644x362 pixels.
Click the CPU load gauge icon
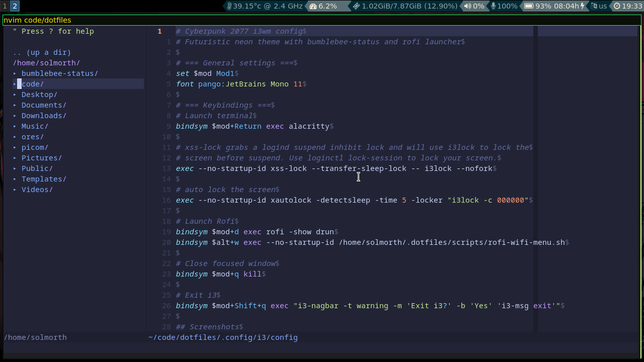(313, 6)
